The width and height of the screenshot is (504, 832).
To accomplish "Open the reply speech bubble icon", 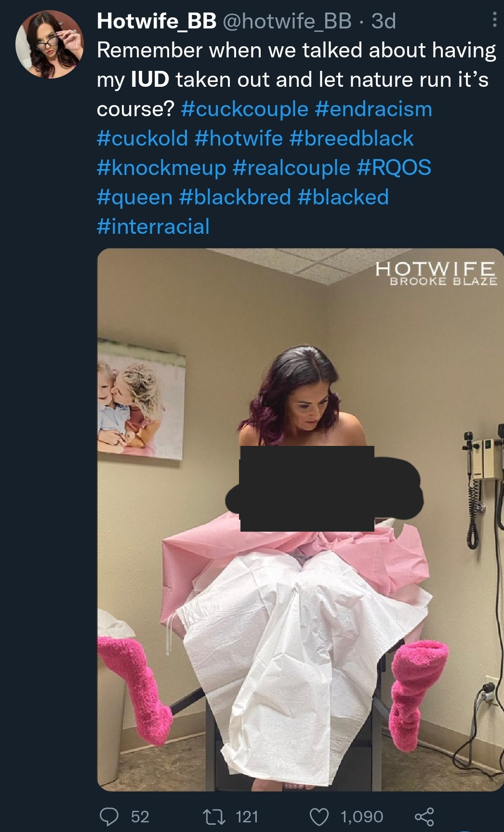I will click(109, 817).
